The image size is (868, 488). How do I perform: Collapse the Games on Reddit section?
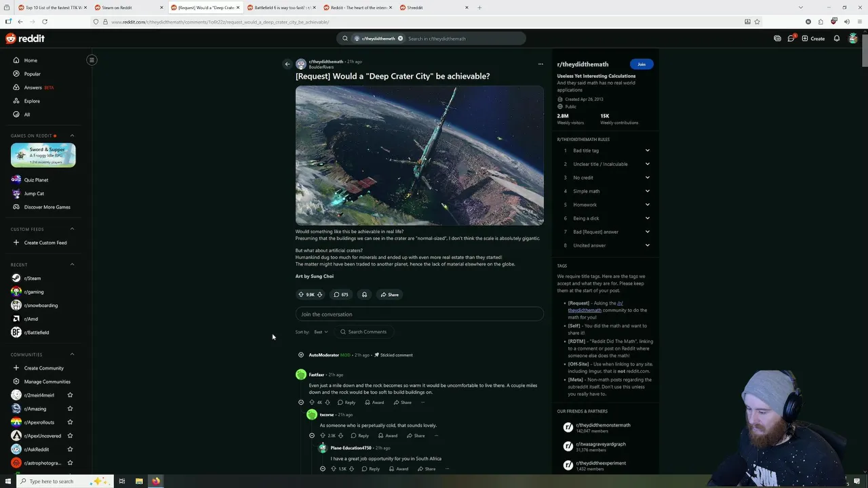pyautogui.click(x=72, y=136)
